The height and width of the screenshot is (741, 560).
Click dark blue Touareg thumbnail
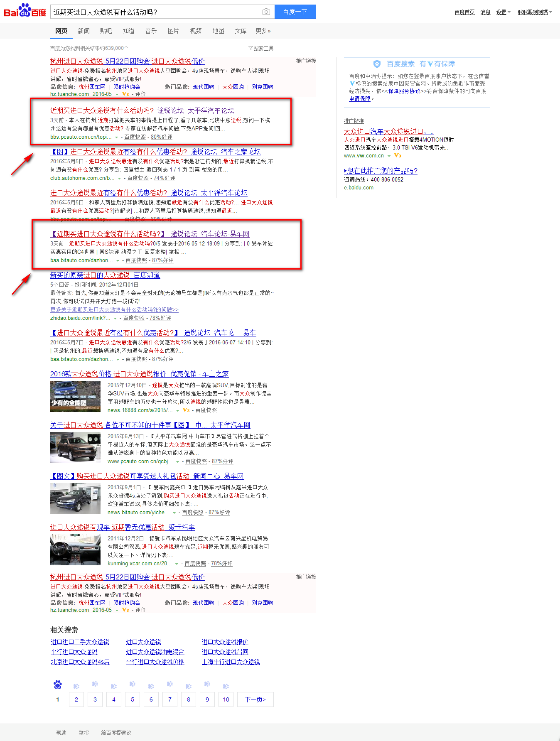pyautogui.click(x=75, y=498)
